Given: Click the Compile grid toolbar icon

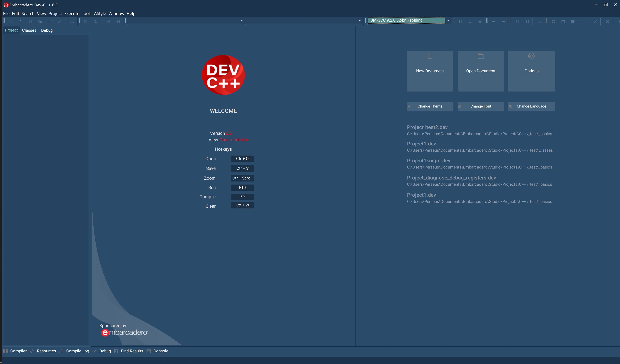Looking at the screenshot, I should [x=553, y=21].
